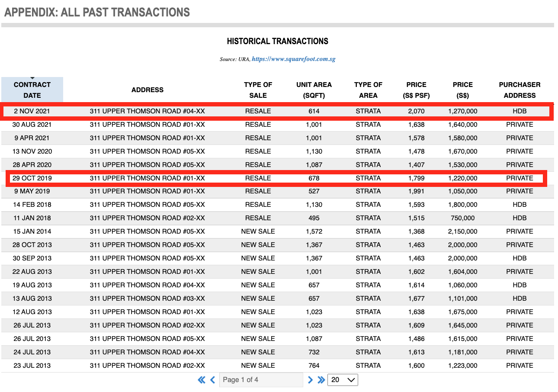Click NEW SALE on the 15 JAN 2014 row
558x392 pixels.
click(x=258, y=231)
